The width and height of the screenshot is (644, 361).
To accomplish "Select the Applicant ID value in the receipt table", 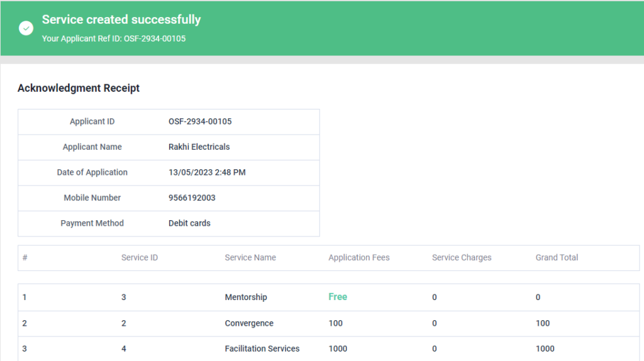I will pos(200,121).
